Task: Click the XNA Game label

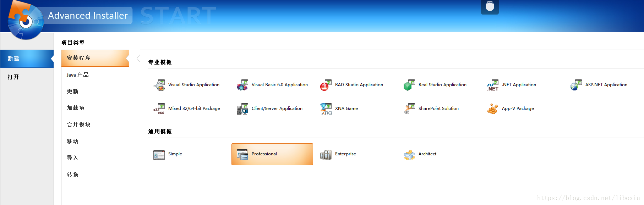Action: tap(346, 109)
